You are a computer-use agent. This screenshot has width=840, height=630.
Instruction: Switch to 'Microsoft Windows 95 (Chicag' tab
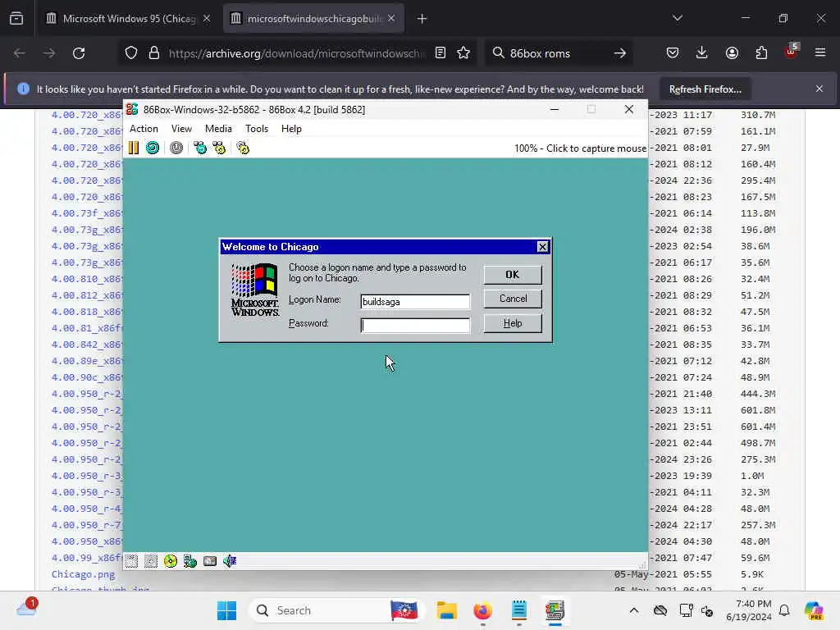point(129,19)
